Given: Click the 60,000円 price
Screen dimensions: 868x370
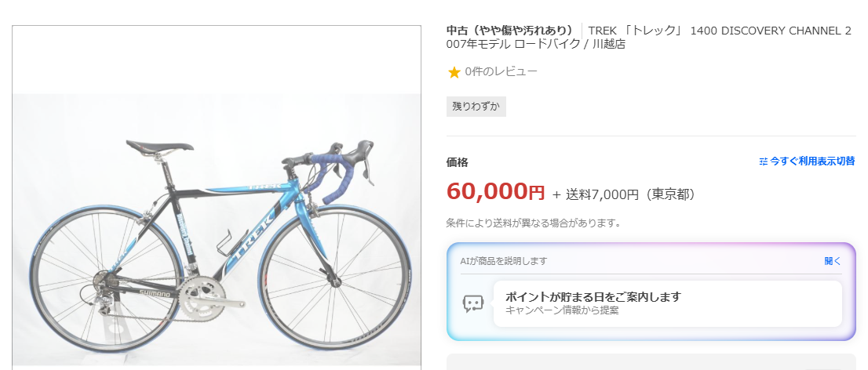Looking at the screenshot, I should tap(495, 191).
